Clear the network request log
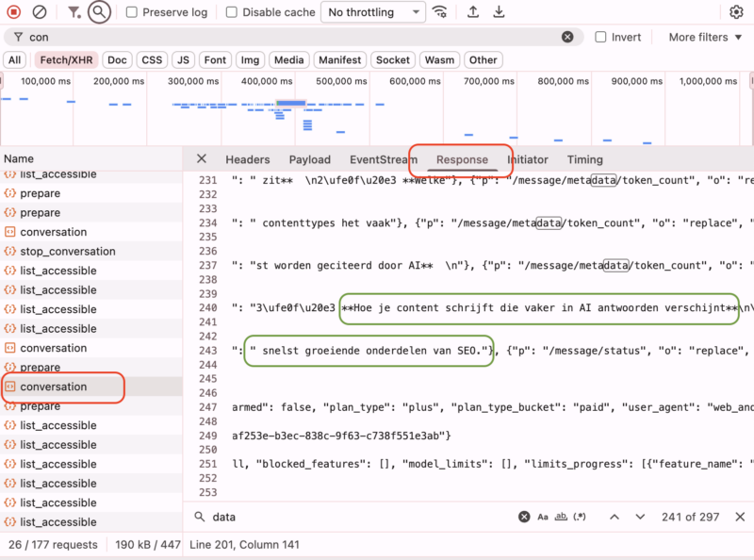754x560 pixels. point(39,12)
